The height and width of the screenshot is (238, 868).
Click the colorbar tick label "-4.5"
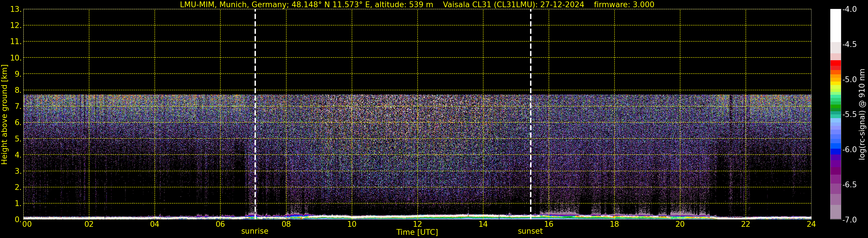click(849, 44)
